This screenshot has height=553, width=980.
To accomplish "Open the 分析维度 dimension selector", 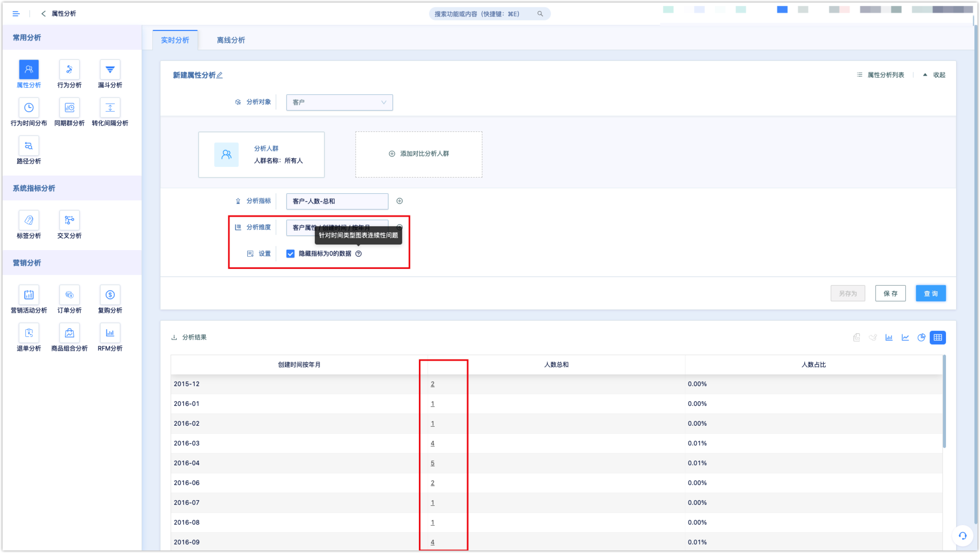I will pos(337,227).
